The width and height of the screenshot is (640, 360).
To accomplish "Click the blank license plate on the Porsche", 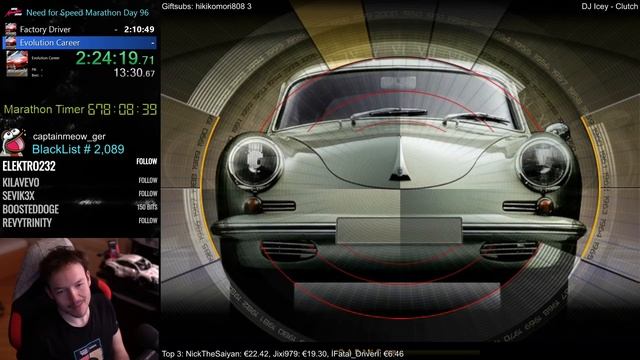I will pos(399,230).
